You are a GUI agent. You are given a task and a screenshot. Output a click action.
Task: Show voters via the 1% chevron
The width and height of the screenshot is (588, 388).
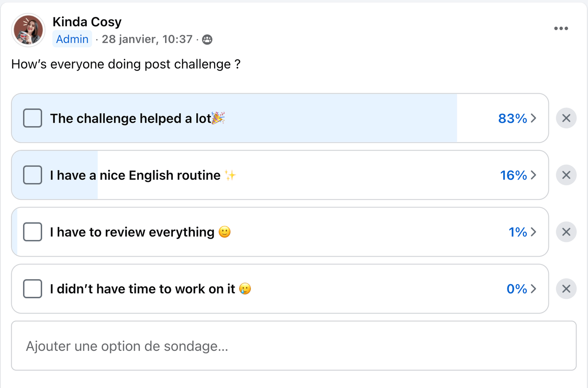click(534, 232)
